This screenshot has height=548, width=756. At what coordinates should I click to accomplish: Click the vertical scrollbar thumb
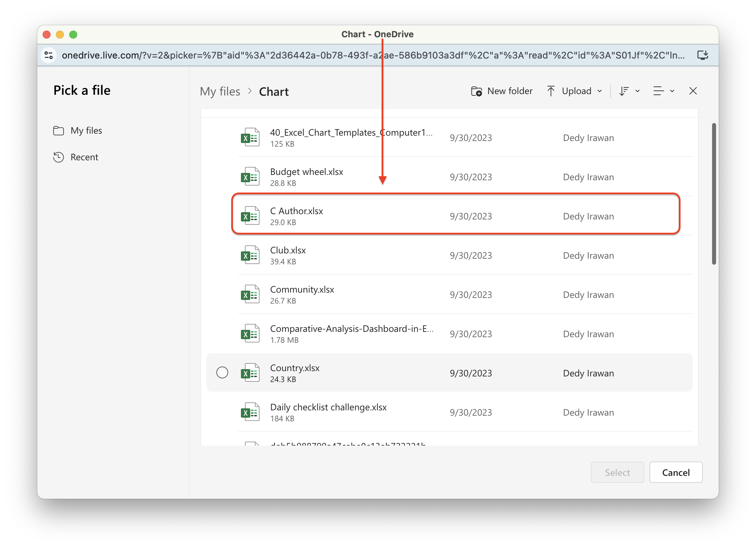tap(714, 193)
